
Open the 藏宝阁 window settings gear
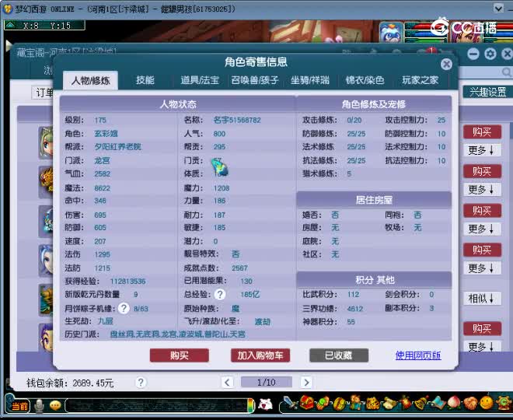click(490, 54)
